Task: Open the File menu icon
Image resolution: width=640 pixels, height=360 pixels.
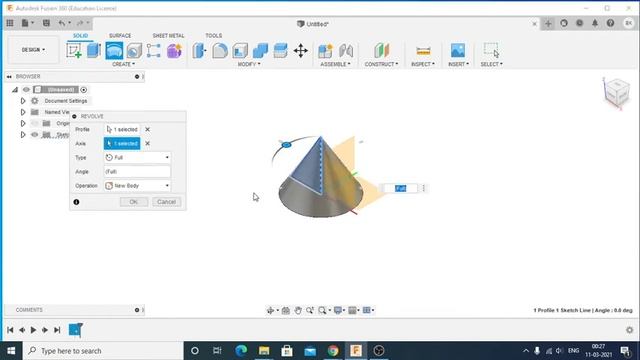Action: 27,23
